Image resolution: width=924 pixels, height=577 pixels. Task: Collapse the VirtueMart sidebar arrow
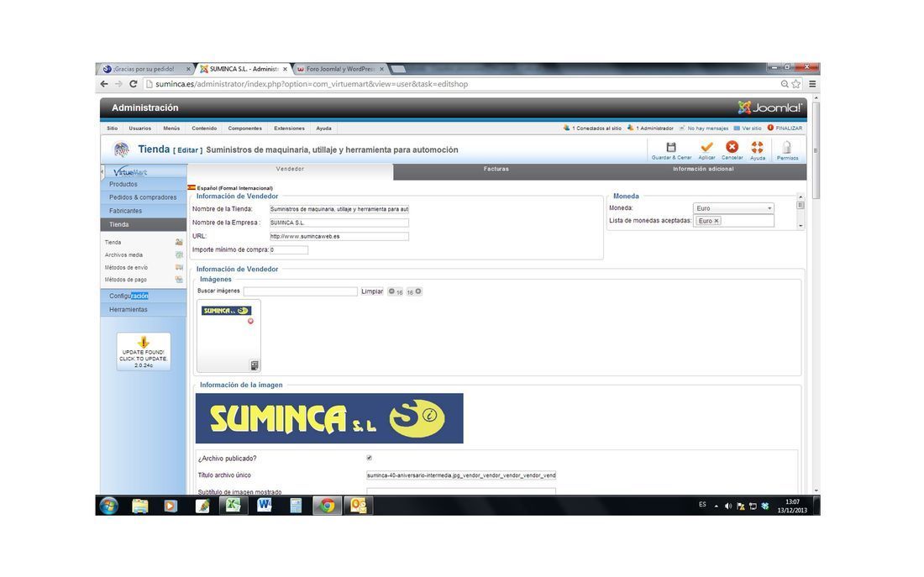pyautogui.click(x=102, y=171)
